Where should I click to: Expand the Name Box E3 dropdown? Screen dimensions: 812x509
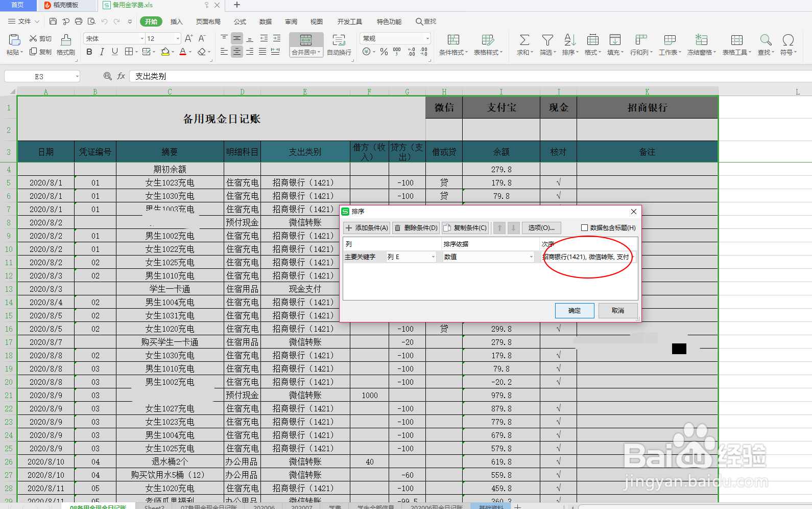tap(77, 76)
